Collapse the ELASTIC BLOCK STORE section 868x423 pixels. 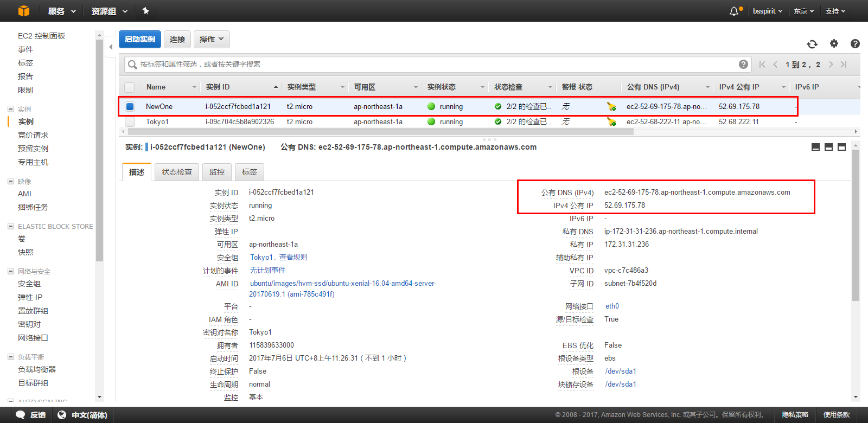(x=11, y=226)
